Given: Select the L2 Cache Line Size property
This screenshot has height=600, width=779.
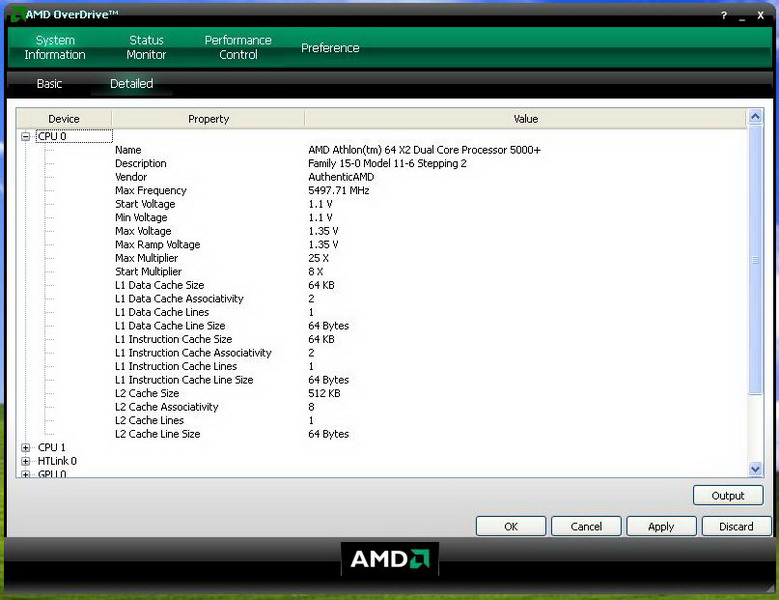Looking at the screenshot, I should coord(157,434).
